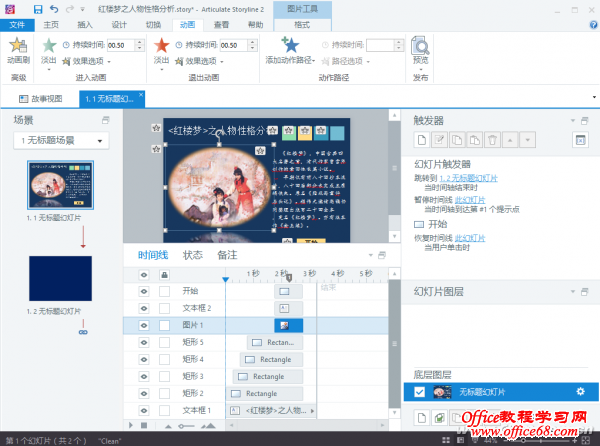Click the Animation Painter (动画刷) icon
Image resolution: width=600 pixels, height=446 pixels.
pyautogui.click(x=18, y=46)
